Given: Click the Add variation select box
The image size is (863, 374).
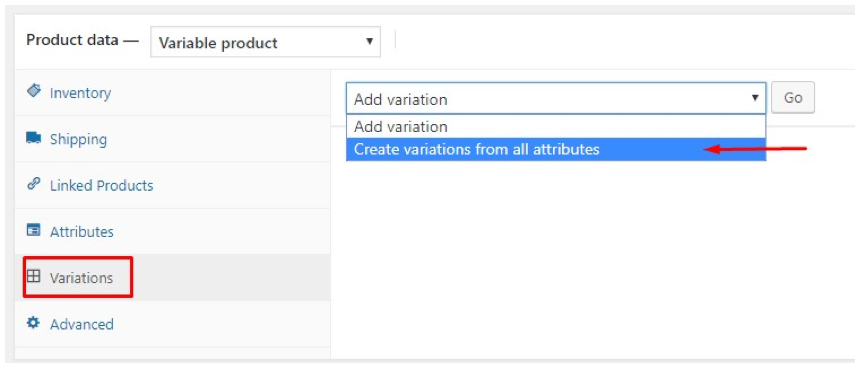Looking at the screenshot, I should (556, 98).
